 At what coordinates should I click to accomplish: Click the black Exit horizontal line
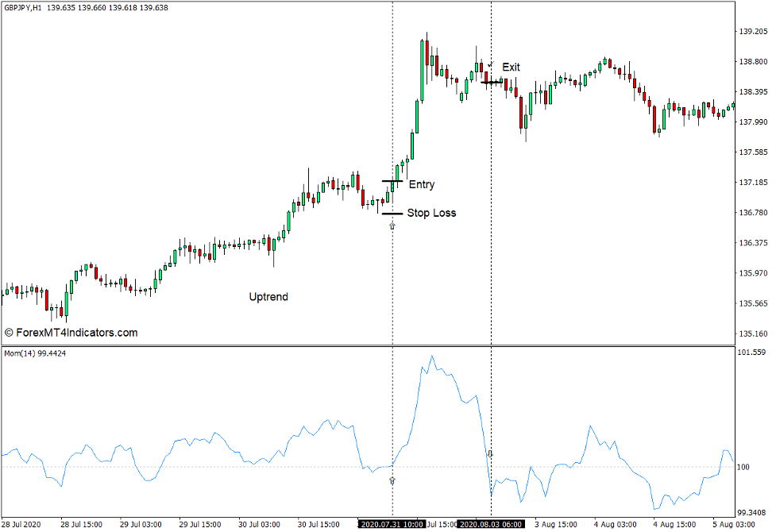(x=490, y=82)
